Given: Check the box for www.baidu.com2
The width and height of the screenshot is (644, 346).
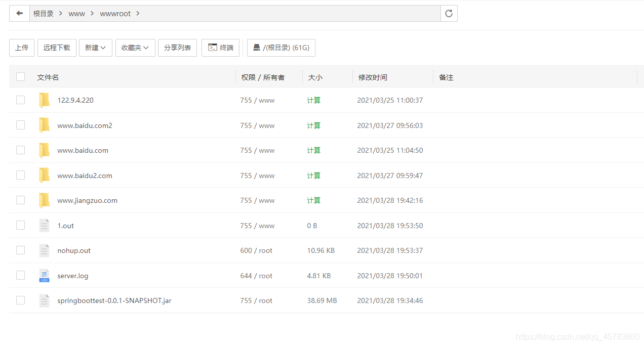Looking at the screenshot, I should coord(20,125).
